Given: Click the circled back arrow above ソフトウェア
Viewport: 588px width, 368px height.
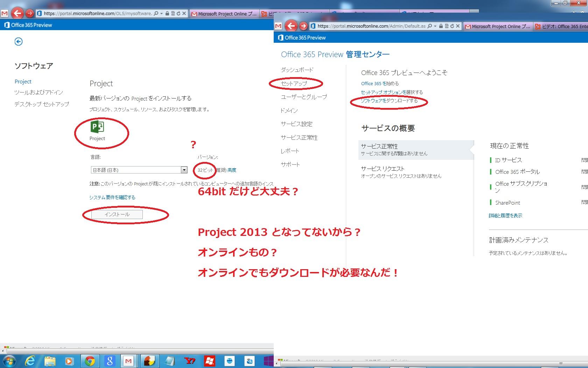Looking at the screenshot, I should [x=19, y=42].
